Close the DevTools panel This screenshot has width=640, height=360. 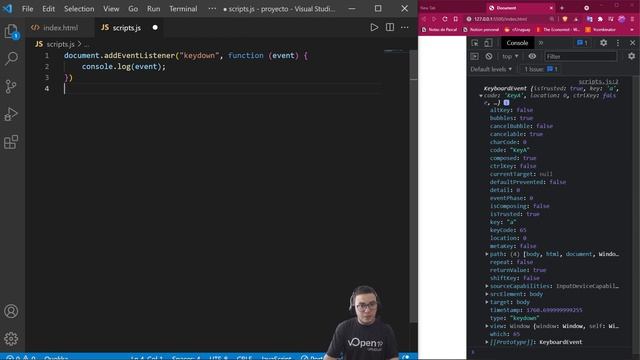[x=632, y=43]
